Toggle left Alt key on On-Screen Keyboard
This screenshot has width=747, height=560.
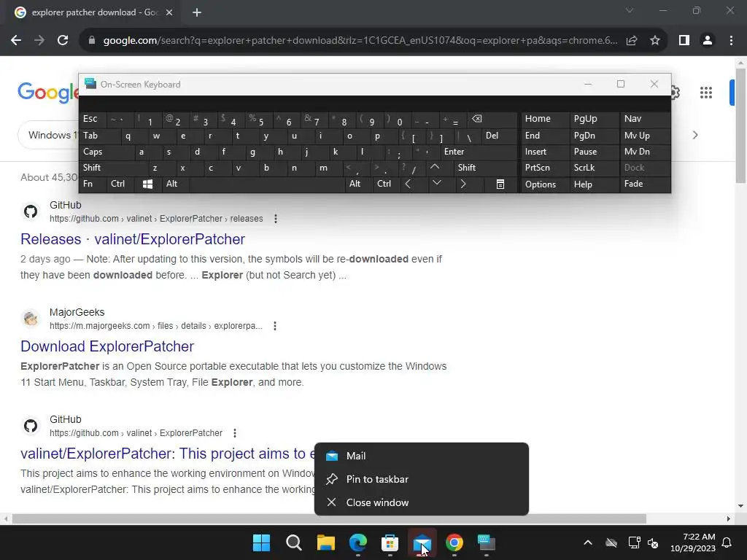[x=175, y=184]
